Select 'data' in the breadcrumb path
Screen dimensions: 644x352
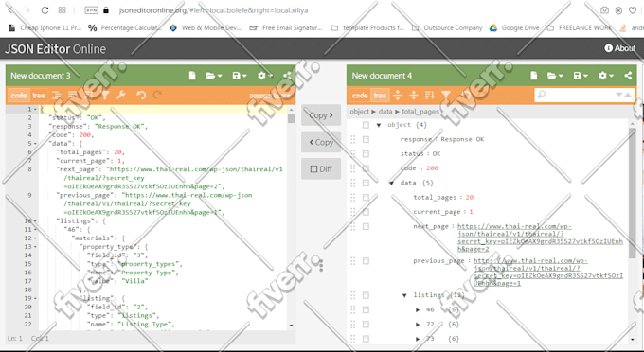385,111
